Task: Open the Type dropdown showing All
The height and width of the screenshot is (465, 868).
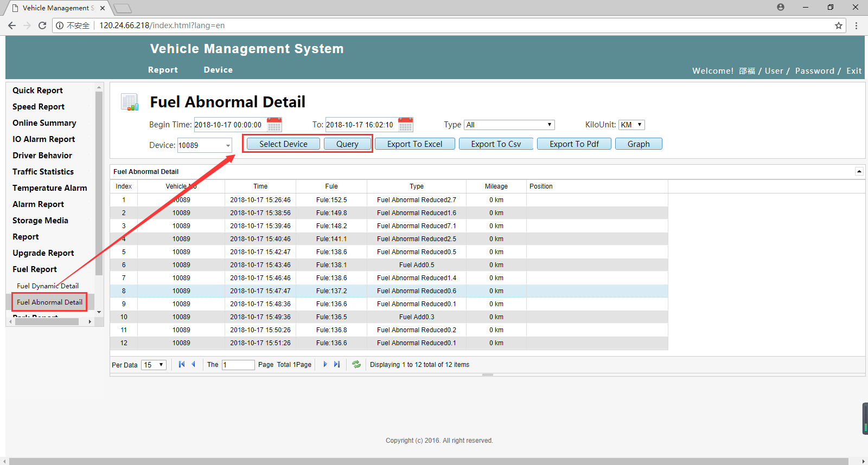Action: 509,125
